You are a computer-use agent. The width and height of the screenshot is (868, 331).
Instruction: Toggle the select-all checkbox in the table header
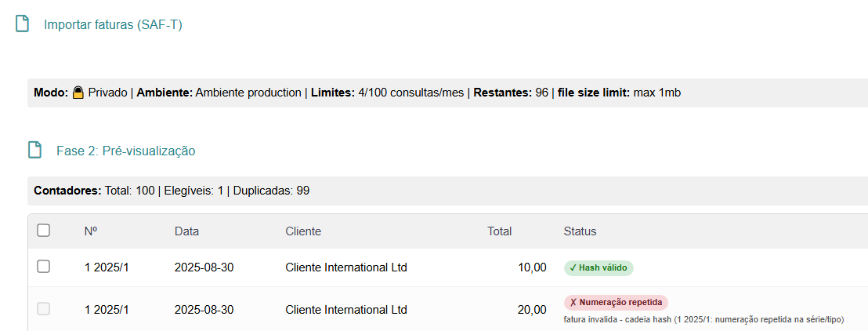coord(44,231)
